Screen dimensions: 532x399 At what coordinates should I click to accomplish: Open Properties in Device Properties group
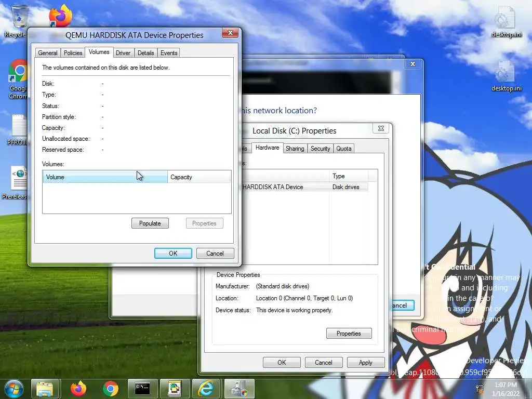coord(349,334)
